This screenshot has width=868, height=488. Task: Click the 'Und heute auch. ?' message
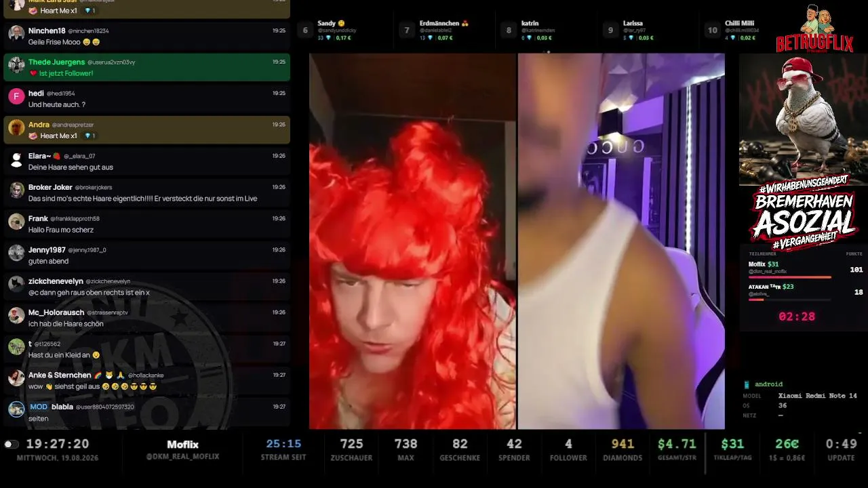click(57, 104)
